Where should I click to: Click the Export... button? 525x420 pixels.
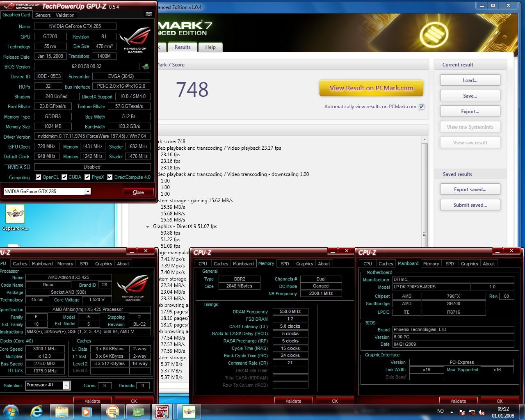pos(470,112)
